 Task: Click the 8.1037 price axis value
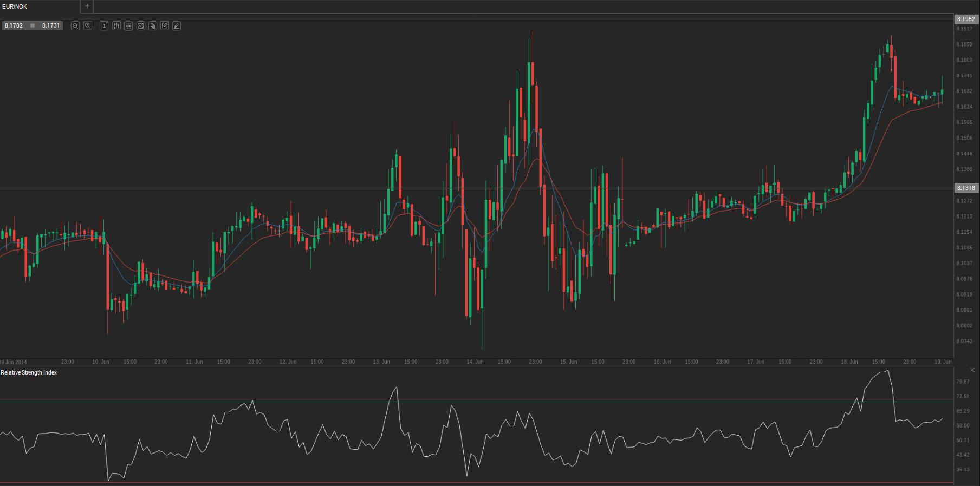pos(964,264)
